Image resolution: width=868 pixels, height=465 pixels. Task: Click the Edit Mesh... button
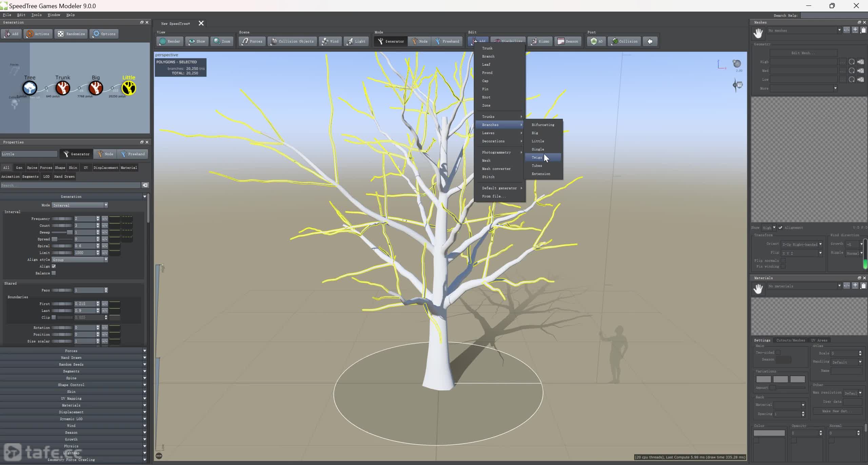pos(803,53)
